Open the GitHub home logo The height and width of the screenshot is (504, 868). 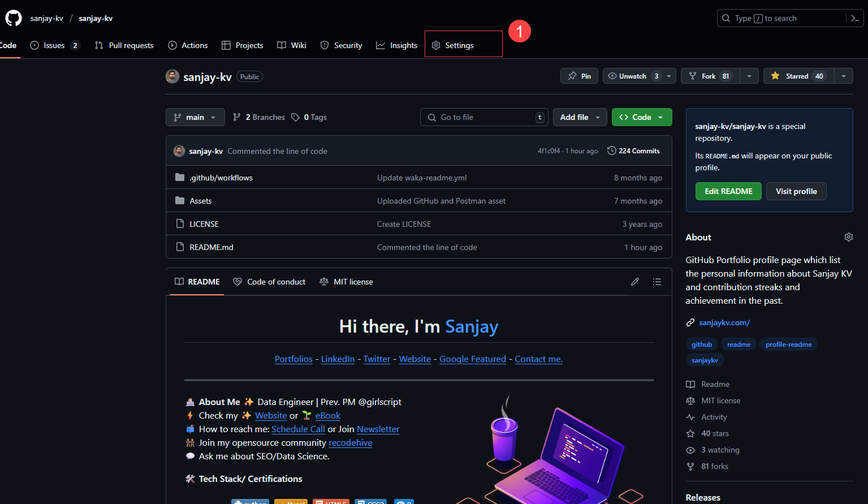point(14,18)
